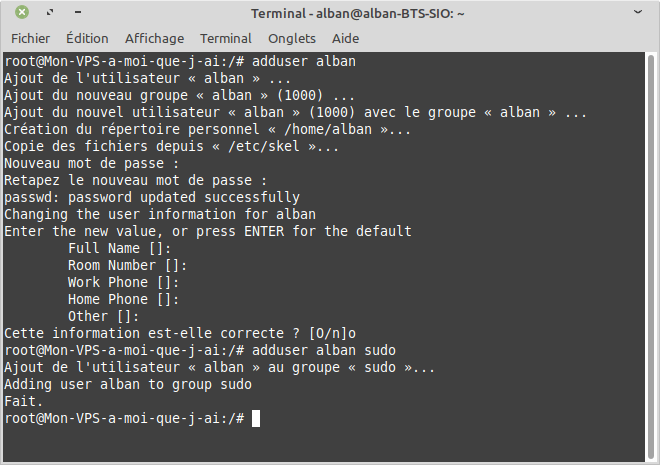Viewport: 660px width, 465px height.
Task: Open the Aide menu
Action: (x=345, y=39)
